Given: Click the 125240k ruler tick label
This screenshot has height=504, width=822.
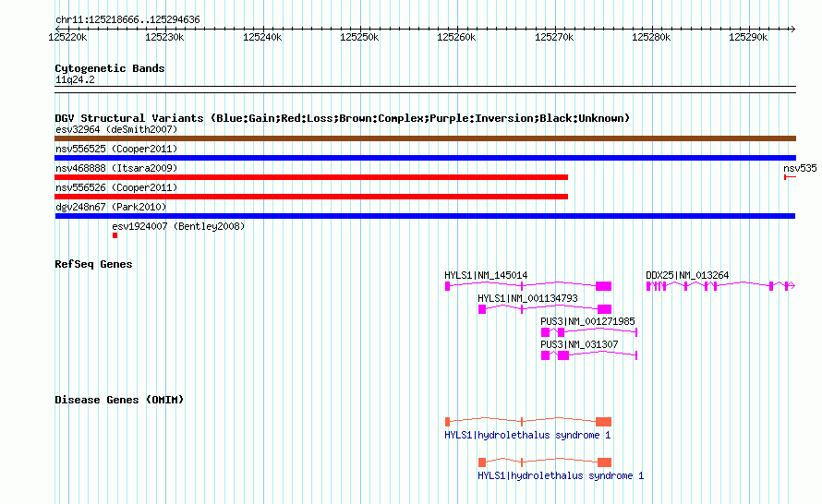Looking at the screenshot, I should 262,37.
